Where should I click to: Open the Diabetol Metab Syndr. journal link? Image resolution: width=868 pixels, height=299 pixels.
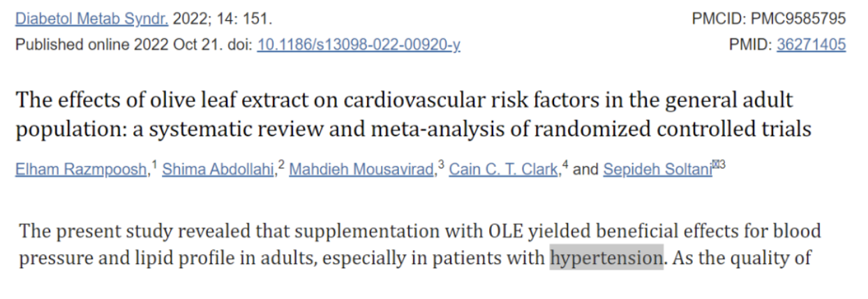pyautogui.click(x=92, y=19)
